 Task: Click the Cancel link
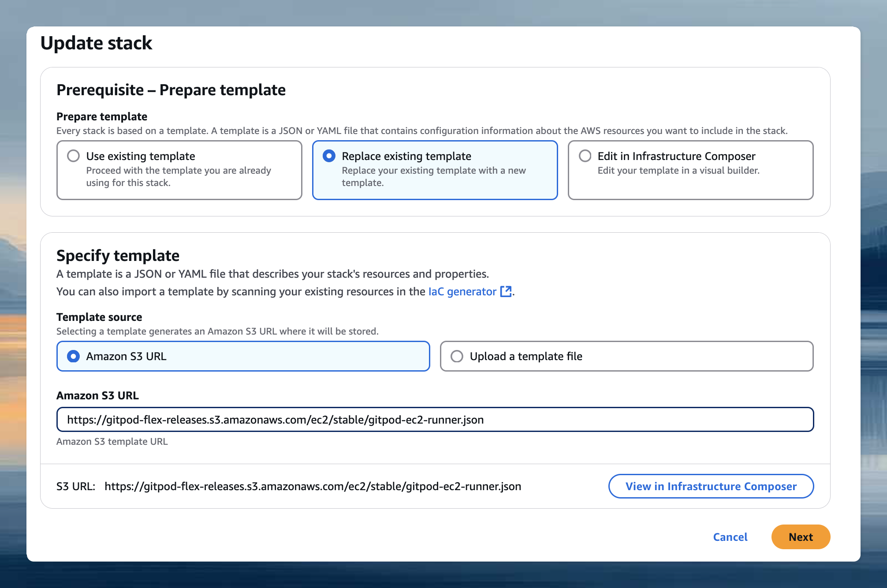(x=730, y=537)
